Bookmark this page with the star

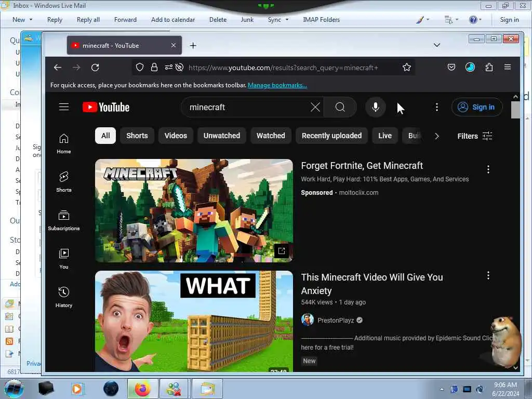click(x=406, y=67)
